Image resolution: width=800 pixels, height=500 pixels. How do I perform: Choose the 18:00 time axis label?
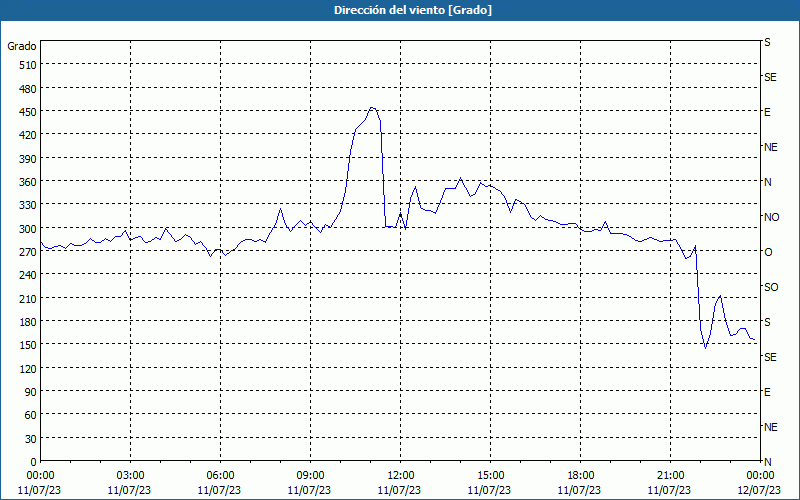point(581,476)
